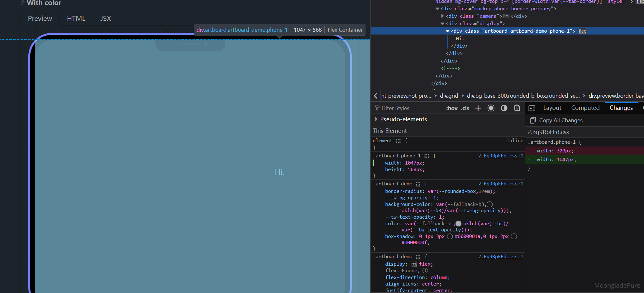Click the Copy All Changes icon
Image resolution: width=644 pixels, height=293 pixels.
pyautogui.click(x=533, y=120)
